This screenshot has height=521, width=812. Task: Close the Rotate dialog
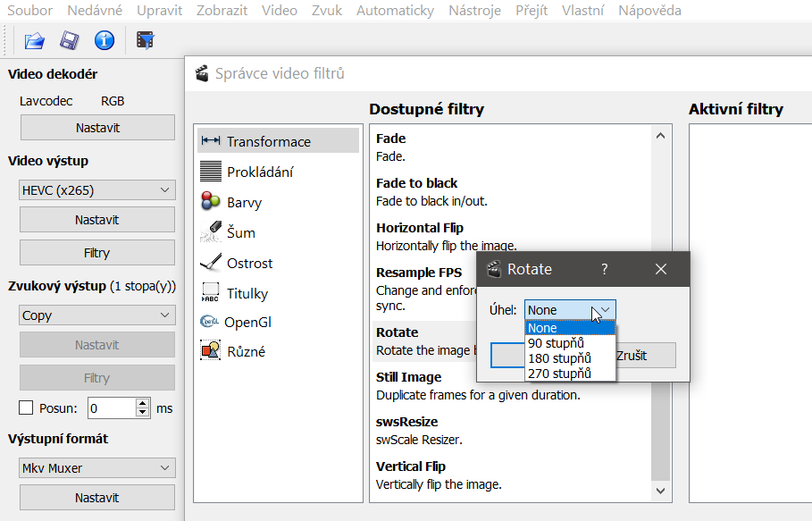click(x=661, y=269)
